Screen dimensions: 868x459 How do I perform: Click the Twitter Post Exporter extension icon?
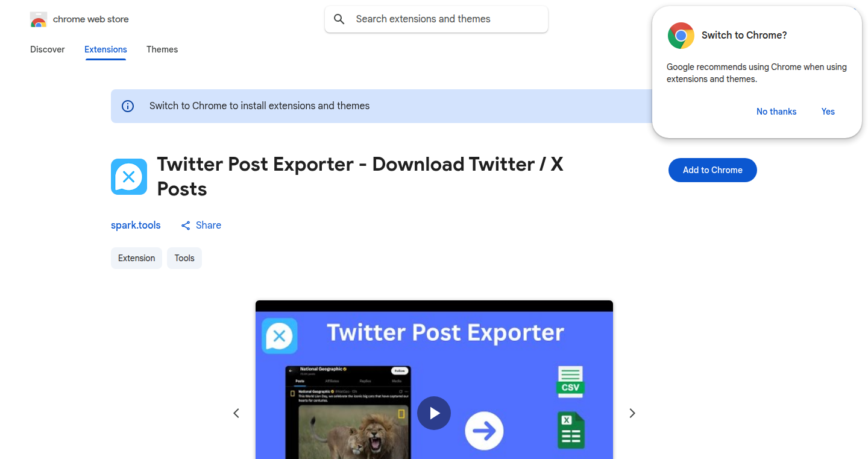(129, 177)
